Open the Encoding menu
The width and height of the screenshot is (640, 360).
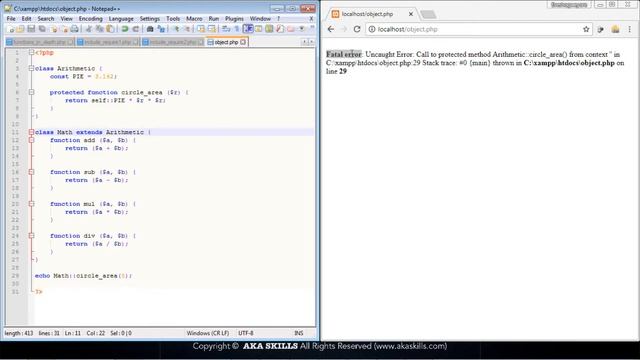pos(91,19)
